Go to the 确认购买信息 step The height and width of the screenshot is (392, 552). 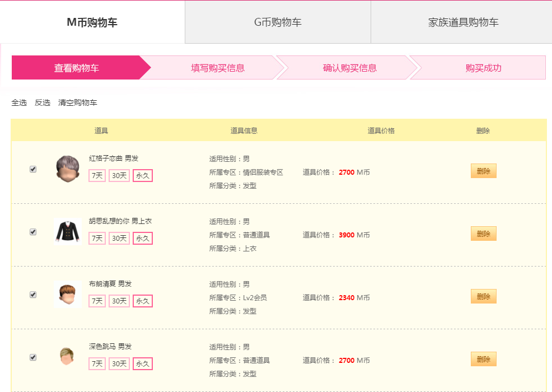pos(349,68)
